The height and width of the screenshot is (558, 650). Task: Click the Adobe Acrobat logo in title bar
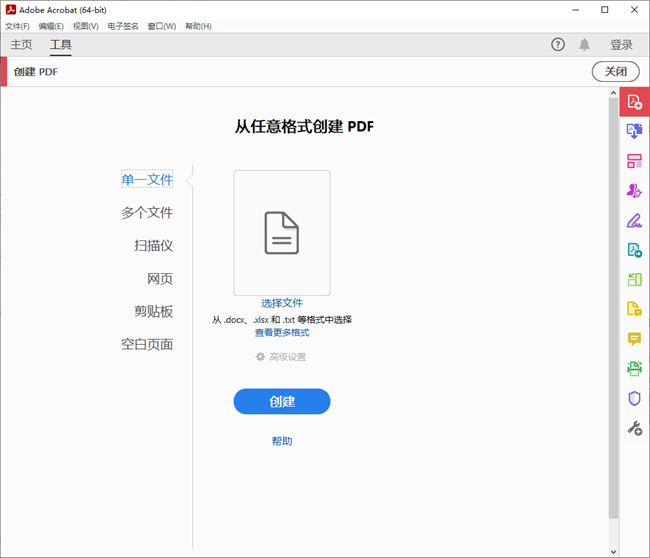[x=10, y=10]
